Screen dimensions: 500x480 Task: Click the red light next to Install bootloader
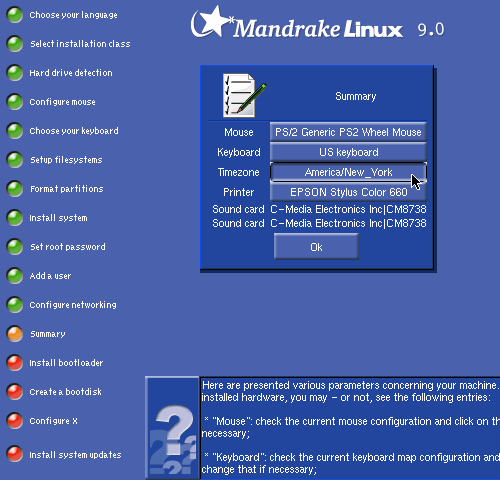coord(15,363)
